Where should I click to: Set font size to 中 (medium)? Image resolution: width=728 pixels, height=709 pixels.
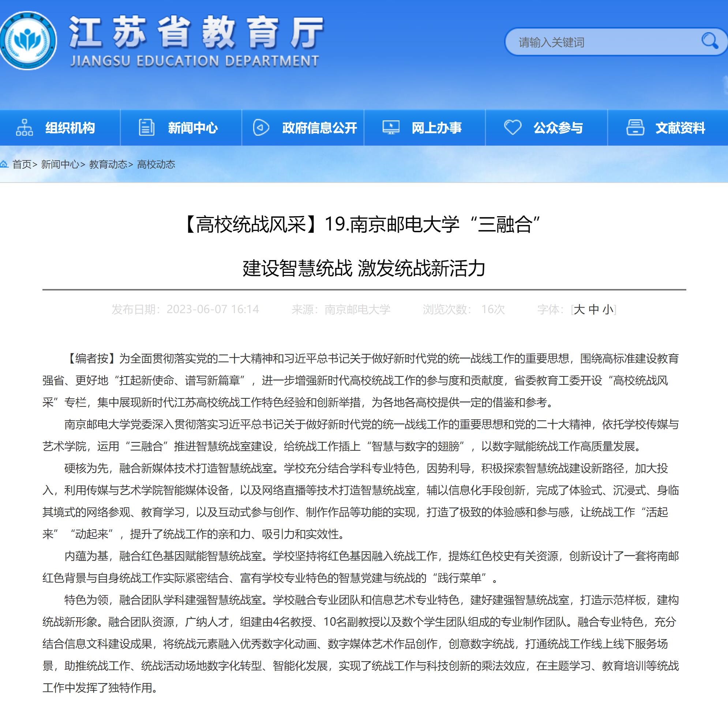594,310
